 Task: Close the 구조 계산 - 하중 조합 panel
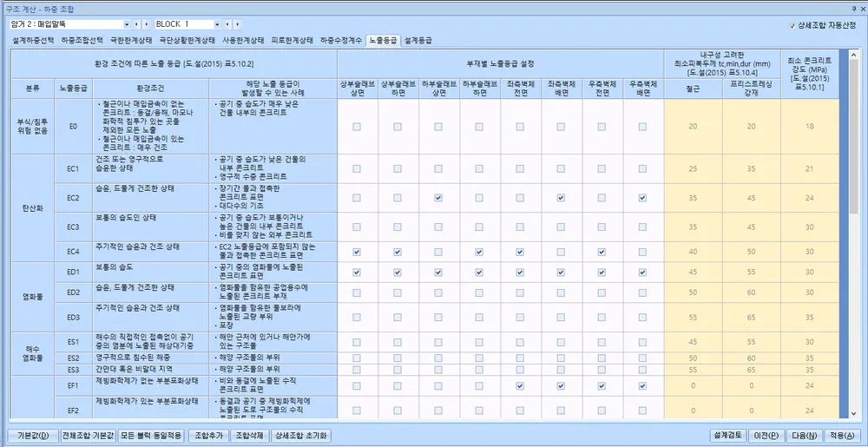862,10
